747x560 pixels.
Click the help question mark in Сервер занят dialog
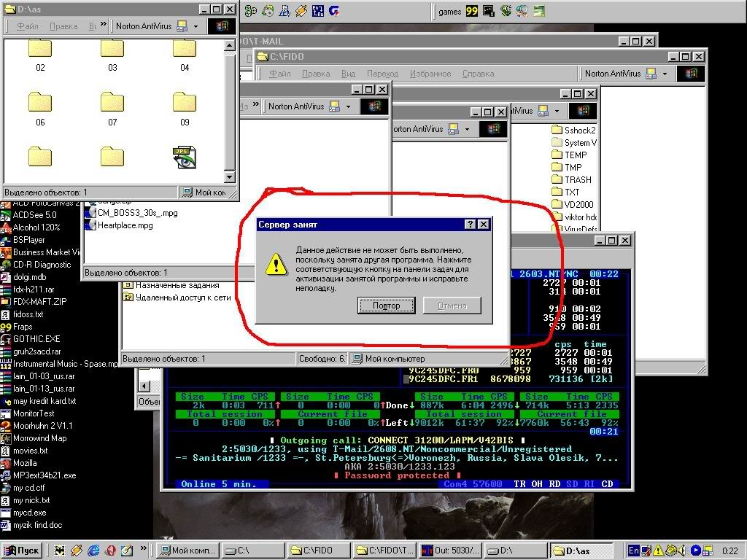[x=471, y=225]
